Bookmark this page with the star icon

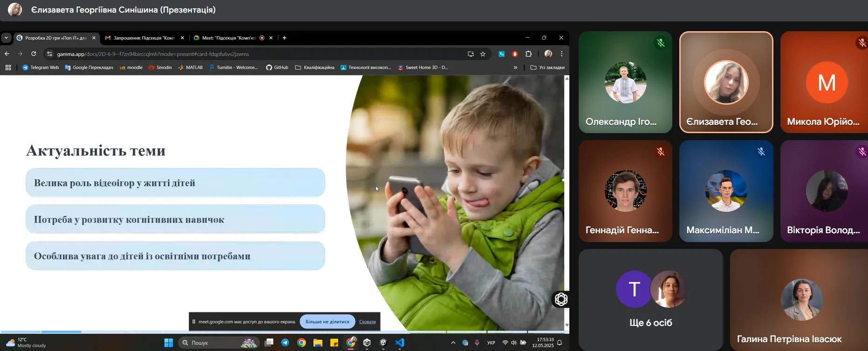tap(483, 54)
